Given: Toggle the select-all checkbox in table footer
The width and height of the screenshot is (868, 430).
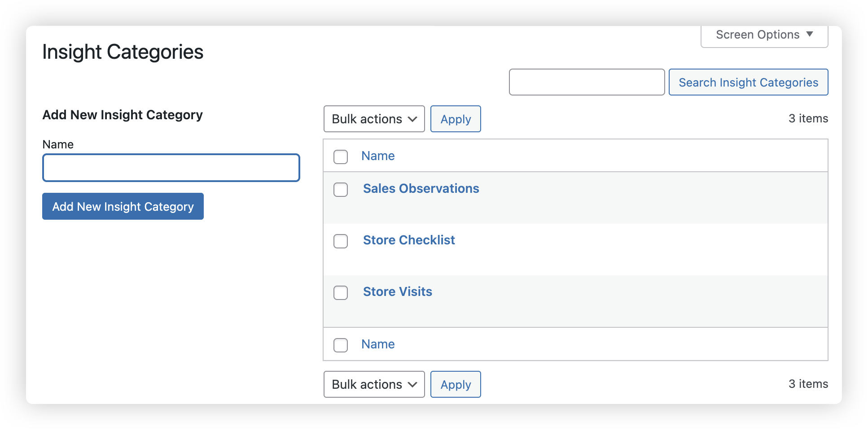Looking at the screenshot, I should [x=341, y=345].
